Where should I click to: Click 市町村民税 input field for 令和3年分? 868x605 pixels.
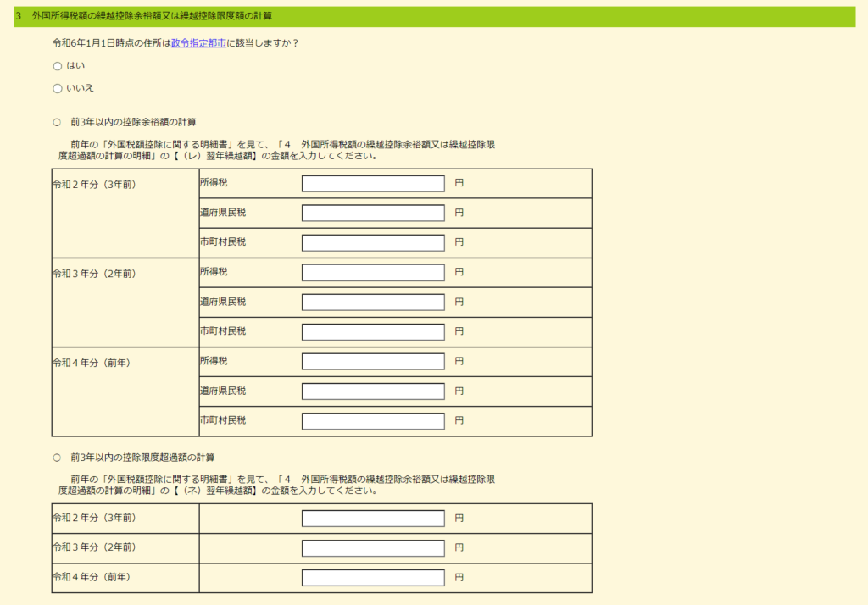coord(373,332)
